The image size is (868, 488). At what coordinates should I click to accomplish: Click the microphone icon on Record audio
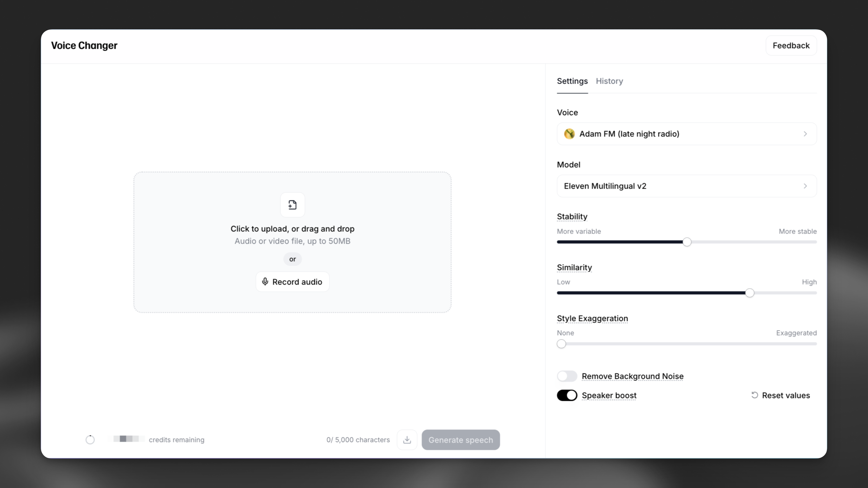tap(265, 282)
